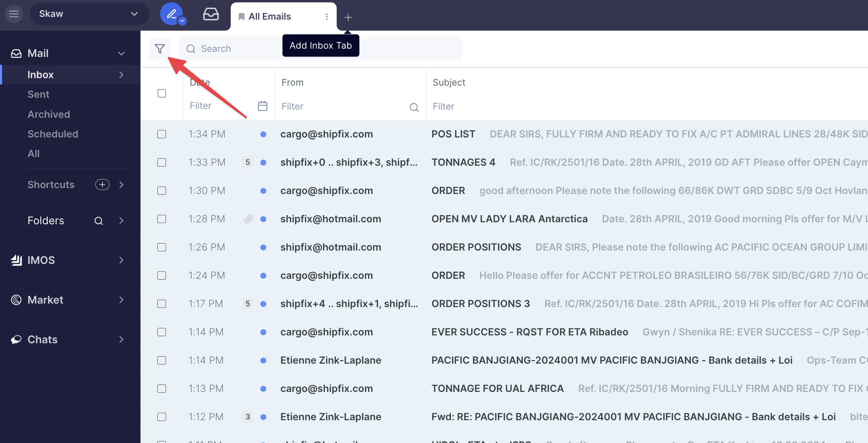Open the Archived mail folder
This screenshot has width=868, height=443.
(x=49, y=114)
